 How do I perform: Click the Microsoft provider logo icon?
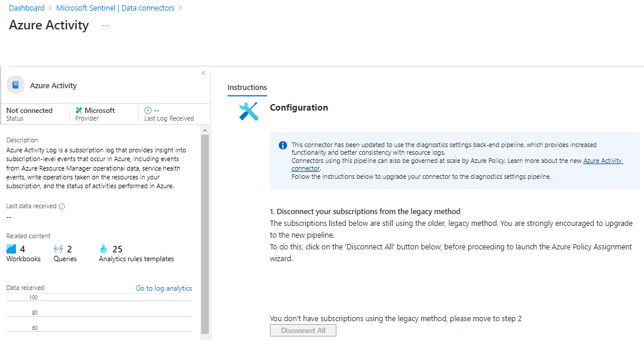pos(79,111)
